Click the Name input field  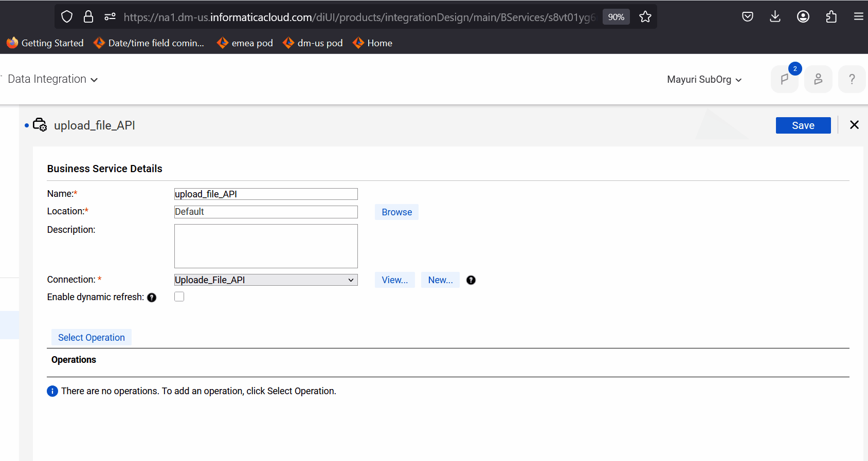pos(266,194)
